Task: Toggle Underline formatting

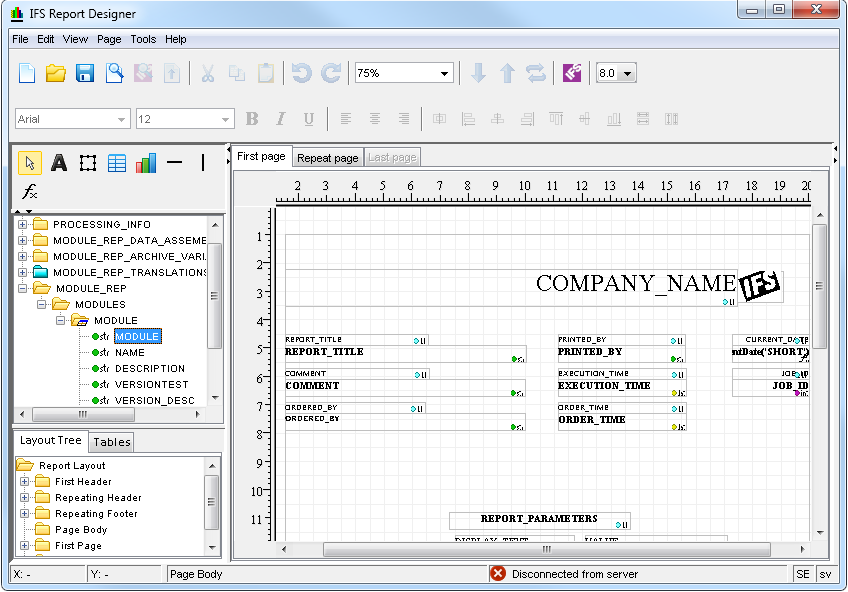Action: pos(309,119)
